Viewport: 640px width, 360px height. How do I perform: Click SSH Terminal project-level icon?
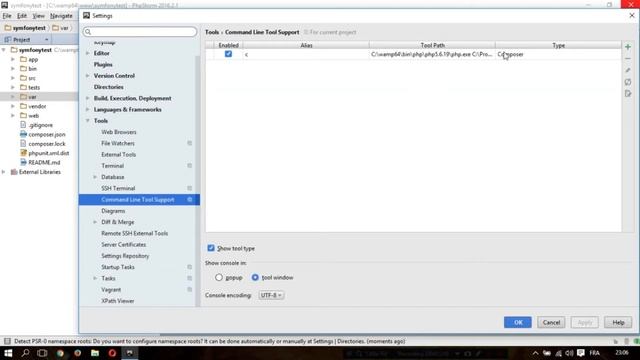coord(189,188)
